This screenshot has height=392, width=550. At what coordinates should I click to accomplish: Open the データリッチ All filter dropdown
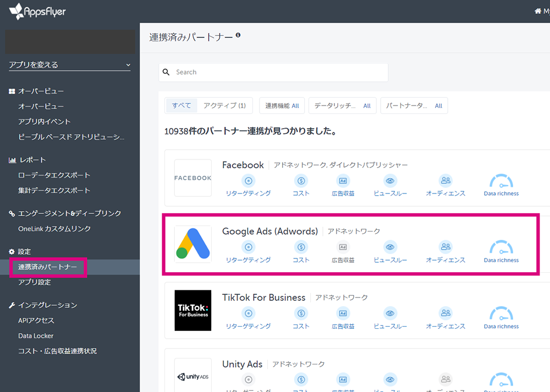(342, 106)
